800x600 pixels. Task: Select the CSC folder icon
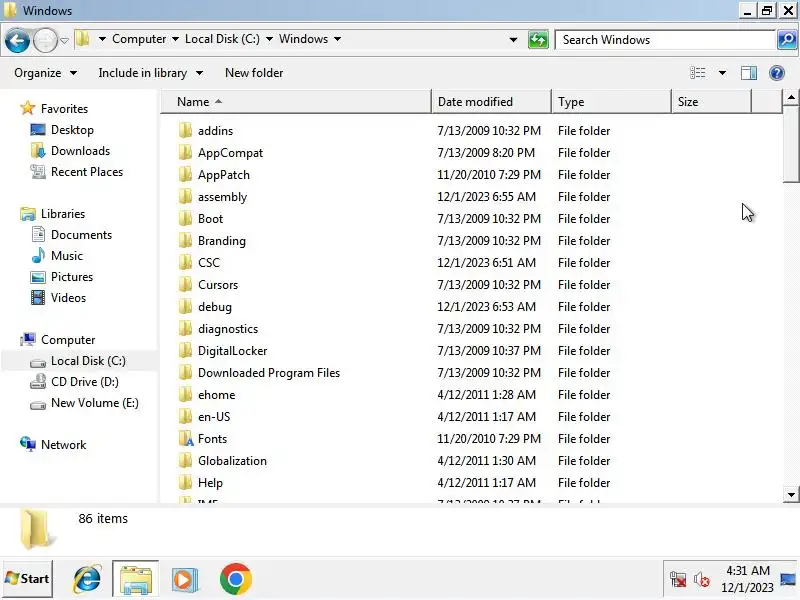[186, 262]
